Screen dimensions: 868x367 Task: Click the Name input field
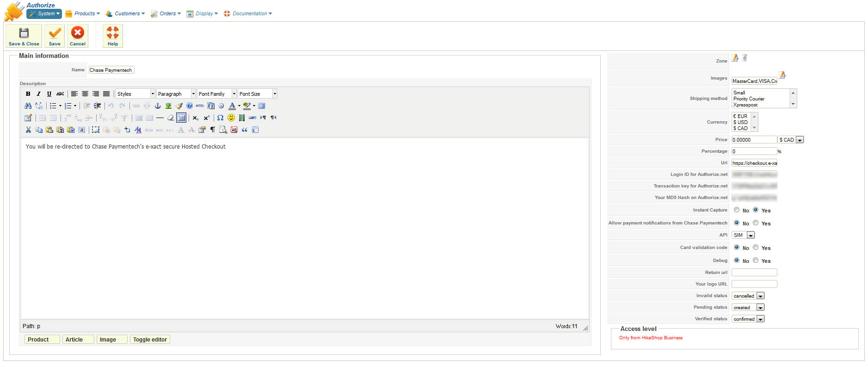pos(111,70)
